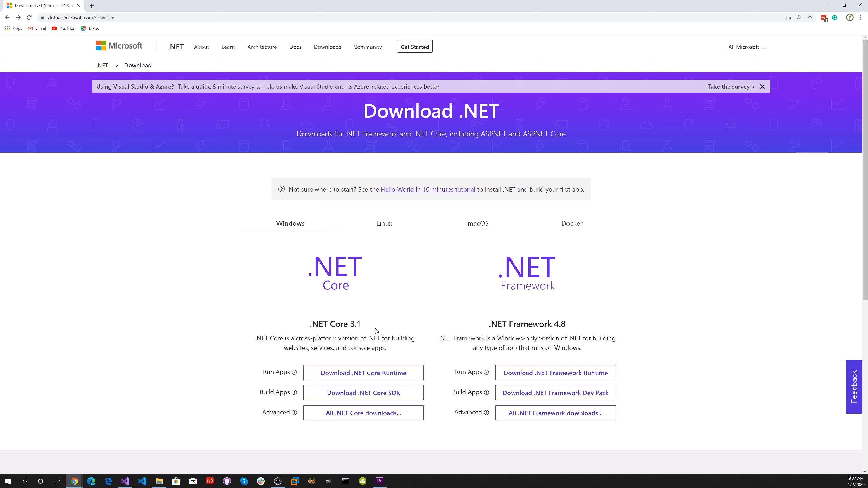The height and width of the screenshot is (488, 868).
Task: Click Download .NET Core Runtime button
Action: pyautogui.click(x=363, y=373)
